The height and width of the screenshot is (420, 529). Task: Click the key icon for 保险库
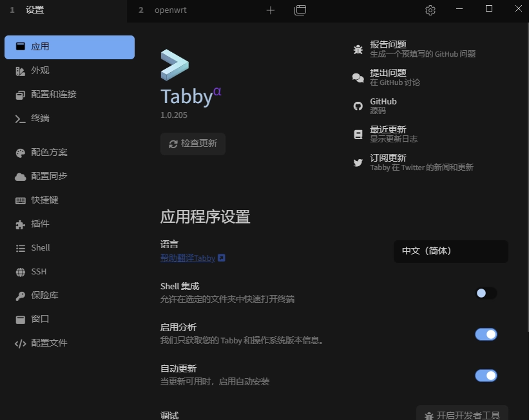pyautogui.click(x=20, y=296)
